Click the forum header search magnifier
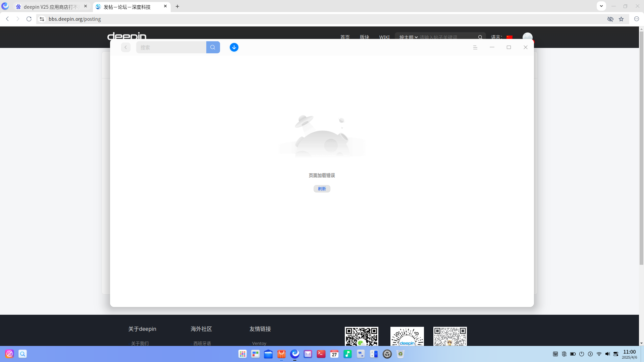The height and width of the screenshot is (362, 644). 480,37
